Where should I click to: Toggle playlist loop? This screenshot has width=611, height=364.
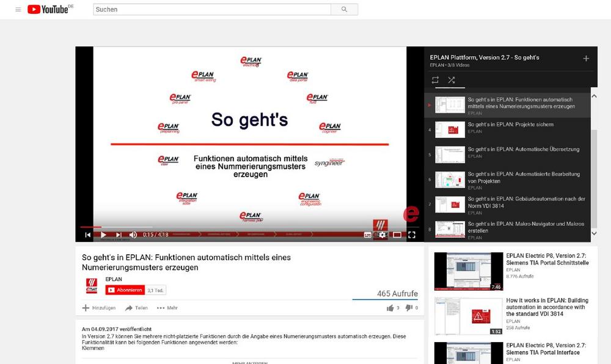(x=435, y=80)
